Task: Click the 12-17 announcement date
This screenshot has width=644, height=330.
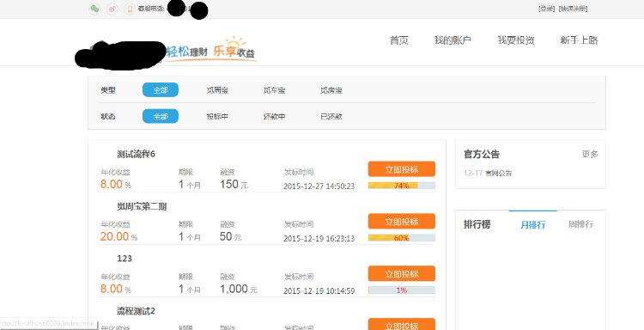Action: 473,174
